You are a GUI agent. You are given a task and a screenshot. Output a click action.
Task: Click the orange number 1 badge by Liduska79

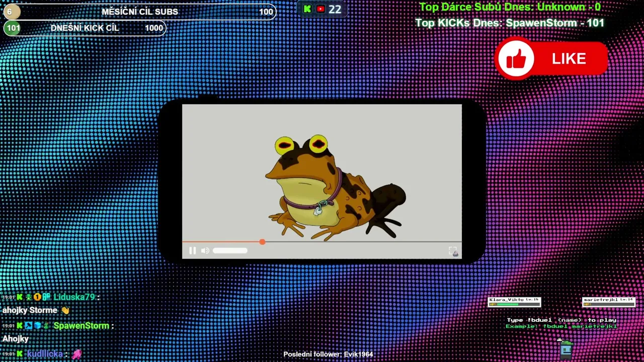37,297
